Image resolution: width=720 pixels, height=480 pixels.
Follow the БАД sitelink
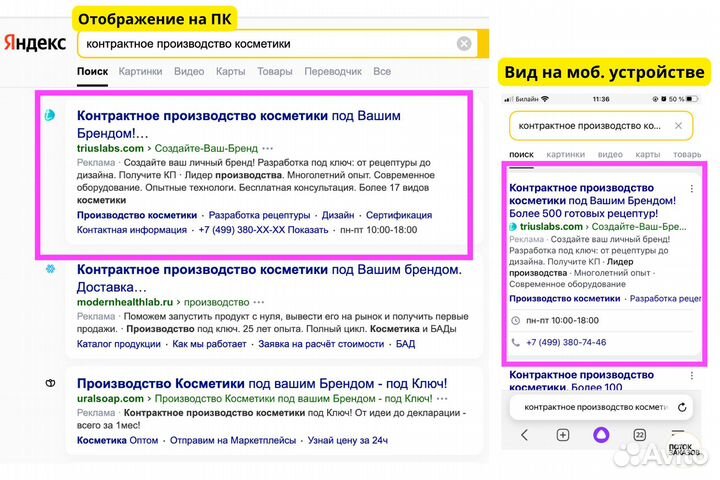[x=405, y=344]
